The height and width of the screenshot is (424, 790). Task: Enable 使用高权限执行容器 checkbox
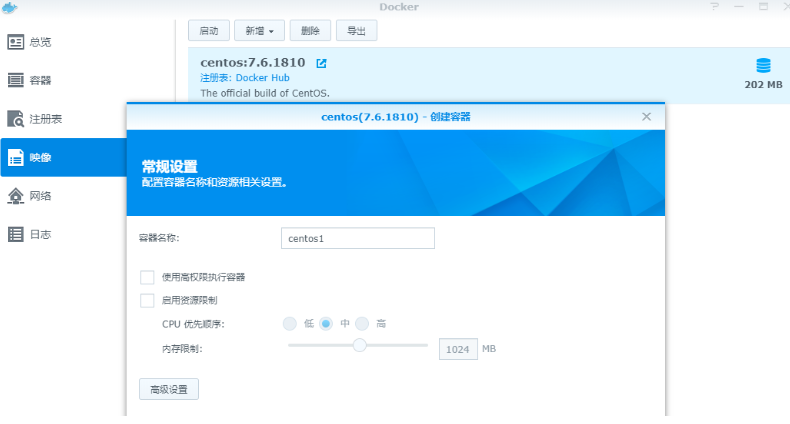[x=147, y=277]
